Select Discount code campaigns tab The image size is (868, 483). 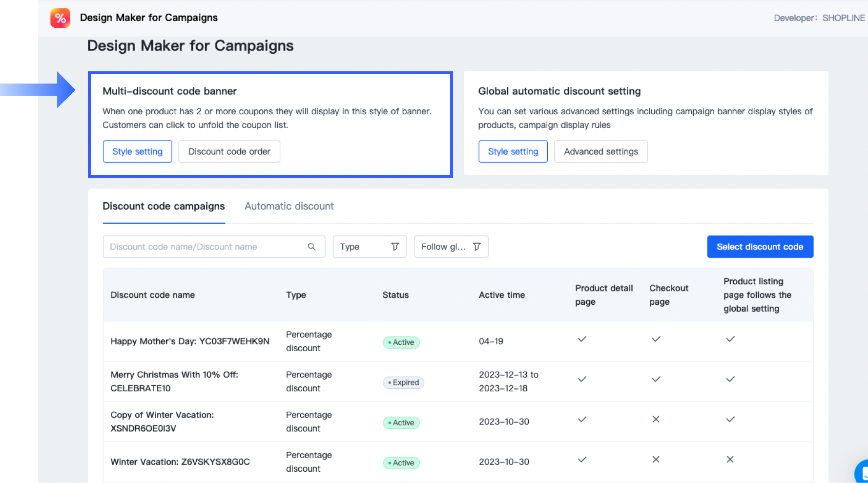pyautogui.click(x=164, y=206)
